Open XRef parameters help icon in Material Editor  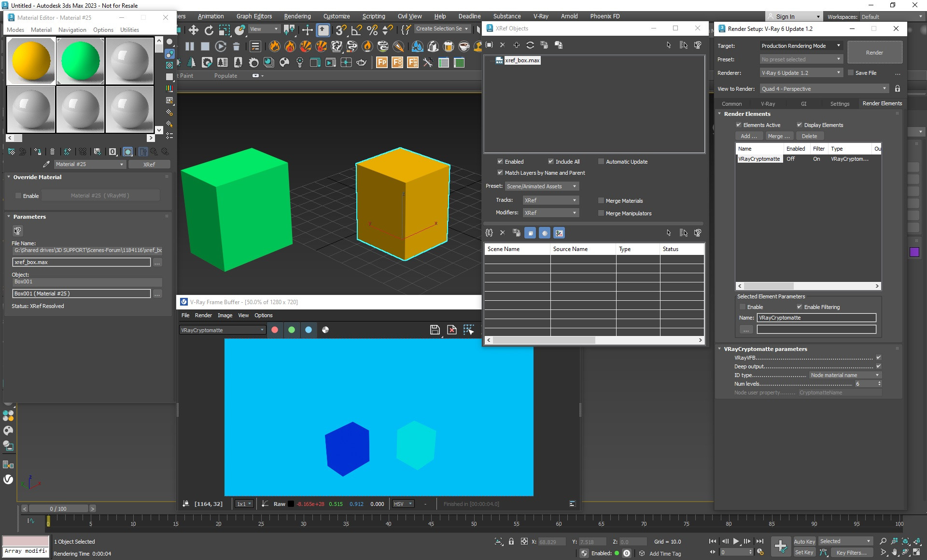coord(17,231)
